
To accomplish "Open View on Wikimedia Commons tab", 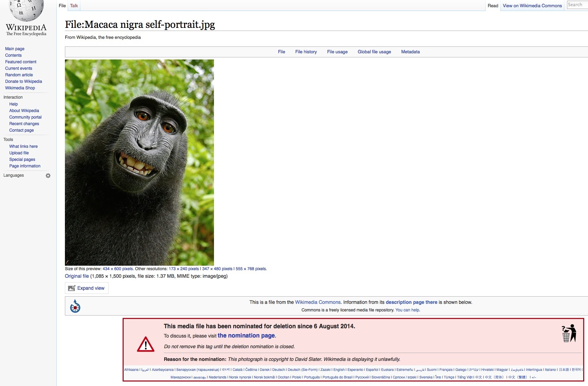I will (x=532, y=5).
